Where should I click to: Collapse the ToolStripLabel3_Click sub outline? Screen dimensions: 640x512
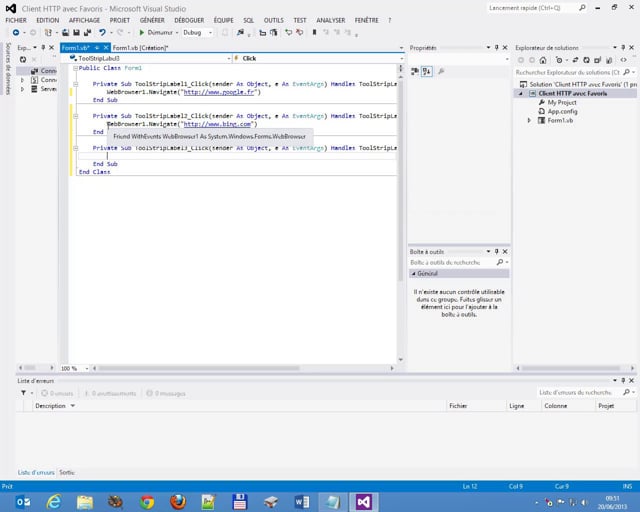(x=76, y=148)
